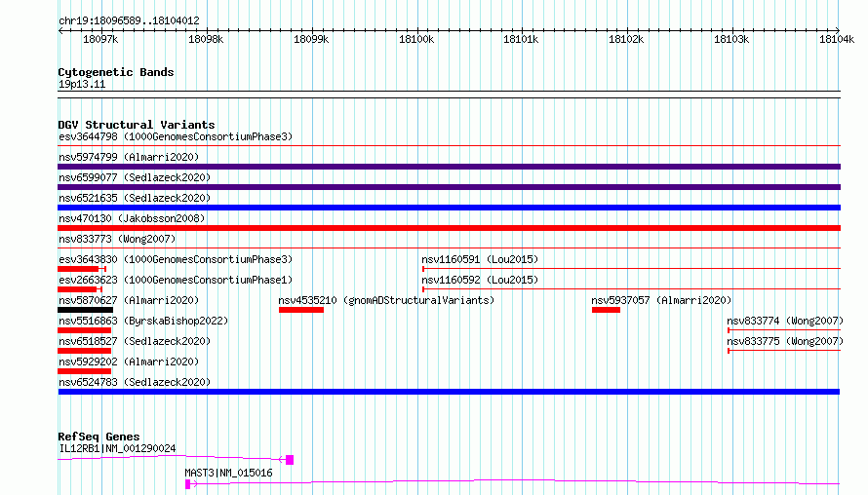Select variant nsv6518527 Sedlazeck2020 label
868x495 pixels.
[135, 341]
